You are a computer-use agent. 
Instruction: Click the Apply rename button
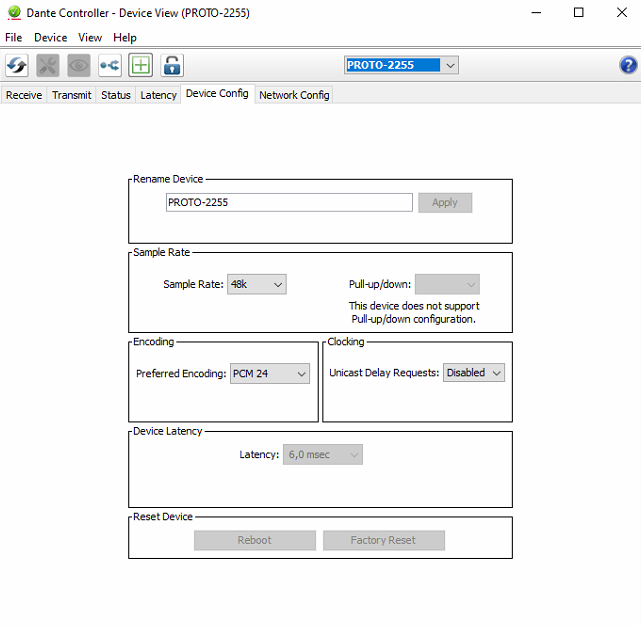pyautogui.click(x=445, y=203)
